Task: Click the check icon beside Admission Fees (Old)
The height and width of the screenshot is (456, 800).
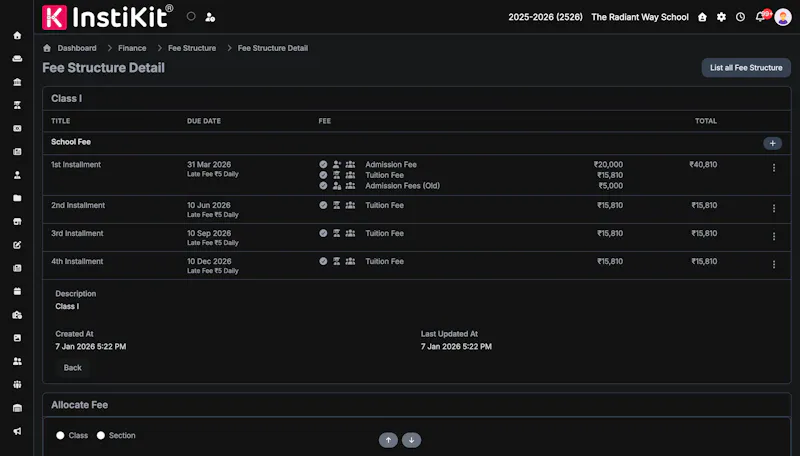Action: click(x=323, y=186)
